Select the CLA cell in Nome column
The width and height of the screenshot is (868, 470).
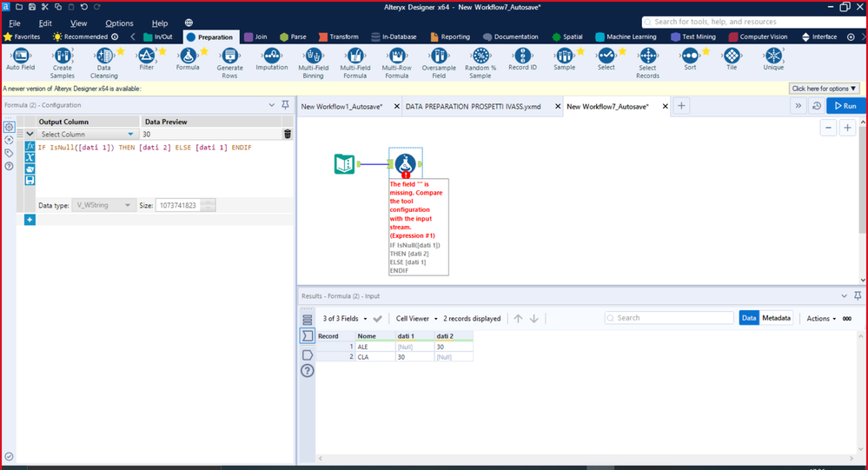point(374,357)
